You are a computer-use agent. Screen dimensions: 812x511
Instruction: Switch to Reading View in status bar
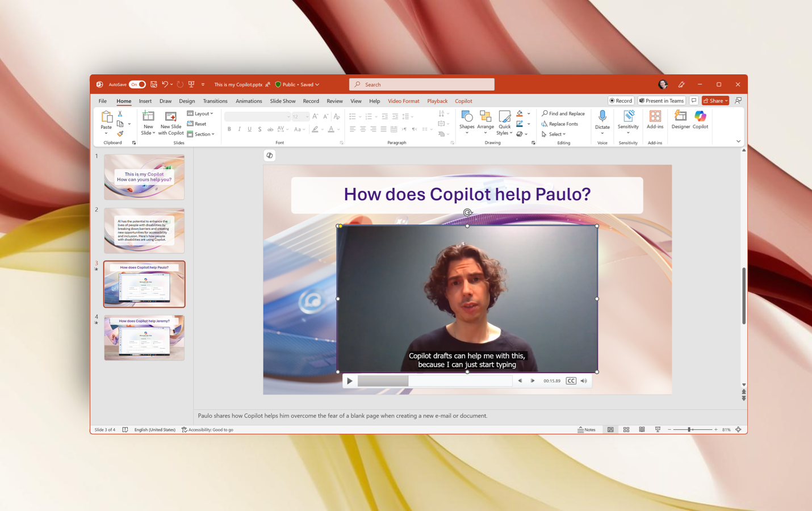click(642, 430)
